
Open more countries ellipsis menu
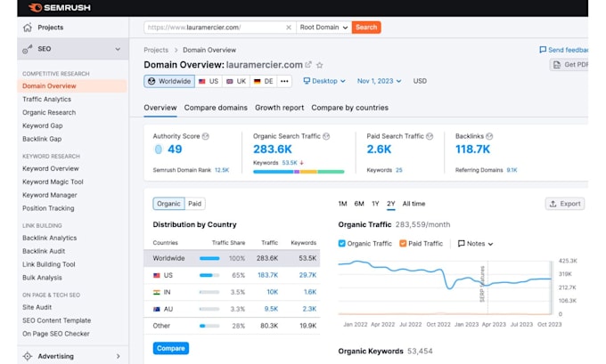click(x=284, y=81)
